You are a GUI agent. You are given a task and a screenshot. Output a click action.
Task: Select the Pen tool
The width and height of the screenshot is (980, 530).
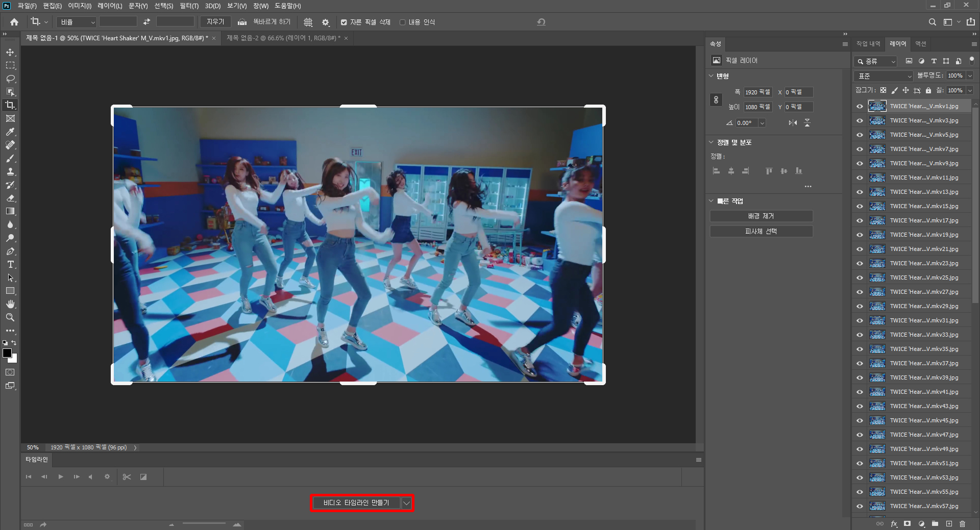[x=10, y=251]
